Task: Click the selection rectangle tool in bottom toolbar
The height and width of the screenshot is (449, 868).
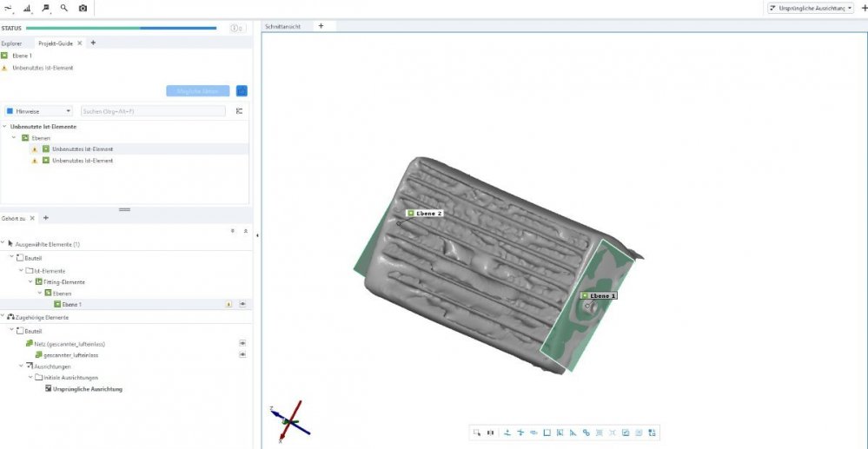Action: coord(476,432)
